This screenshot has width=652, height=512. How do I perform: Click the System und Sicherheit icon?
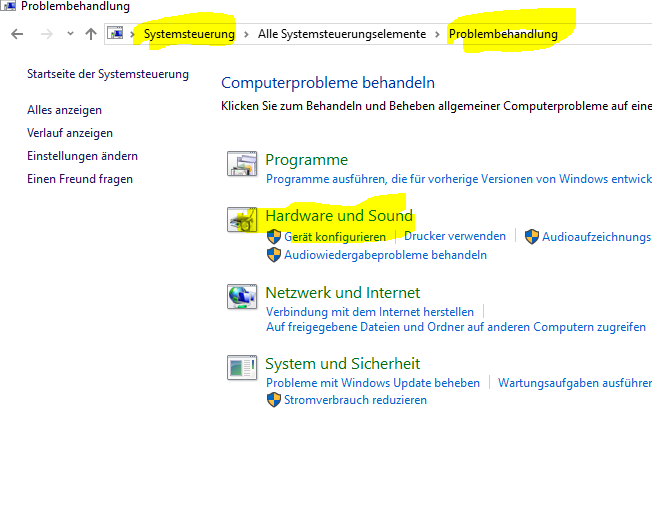[242, 368]
